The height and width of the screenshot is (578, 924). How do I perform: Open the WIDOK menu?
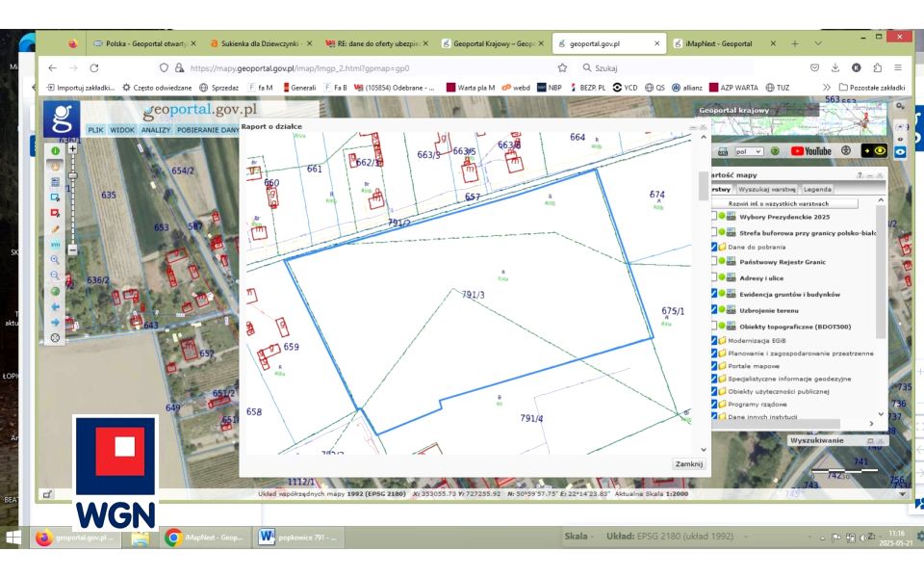(122, 130)
